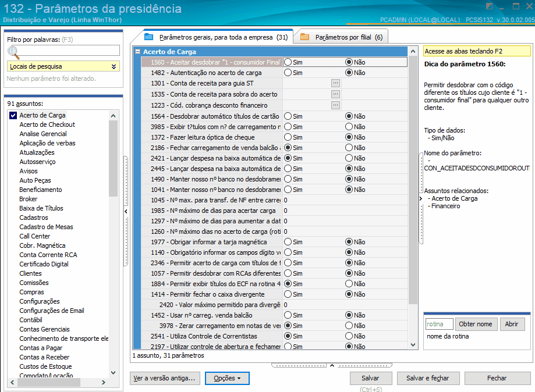Select the Compras subject
This screenshot has width=535, height=392.
(x=32, y=292)
